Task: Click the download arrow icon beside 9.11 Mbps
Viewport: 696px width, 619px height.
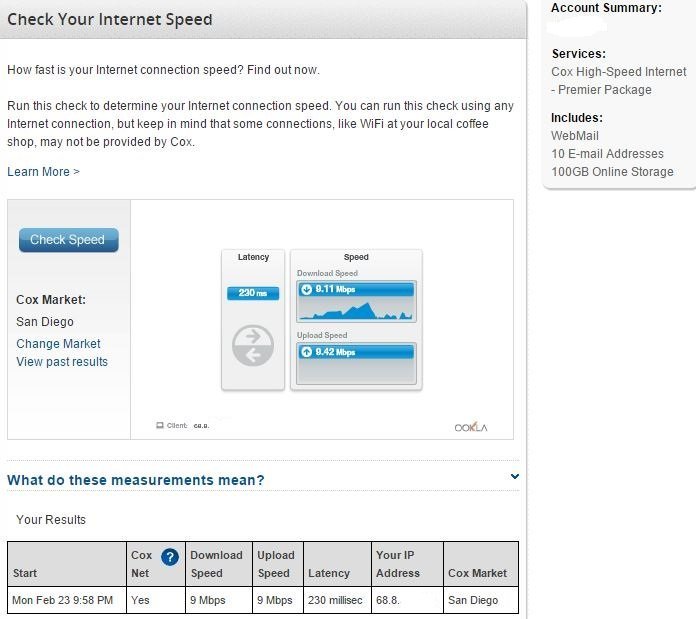Action: (306, 290)
